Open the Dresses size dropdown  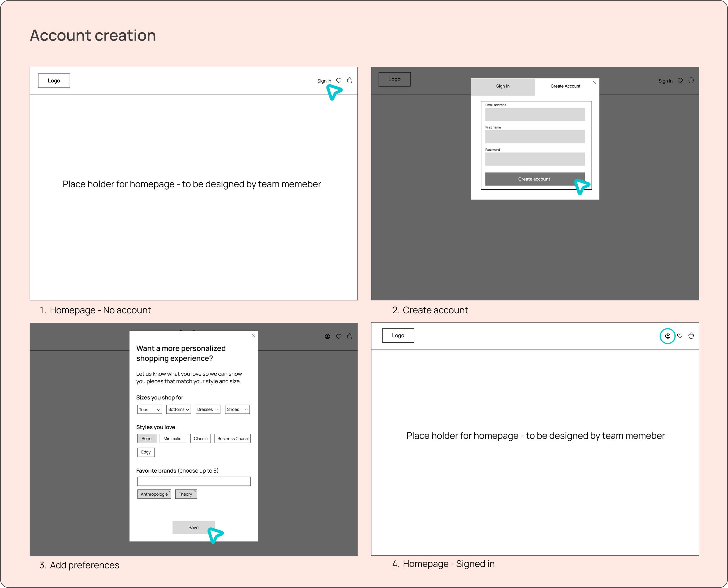pyautogui.click(x=208, y=409)
